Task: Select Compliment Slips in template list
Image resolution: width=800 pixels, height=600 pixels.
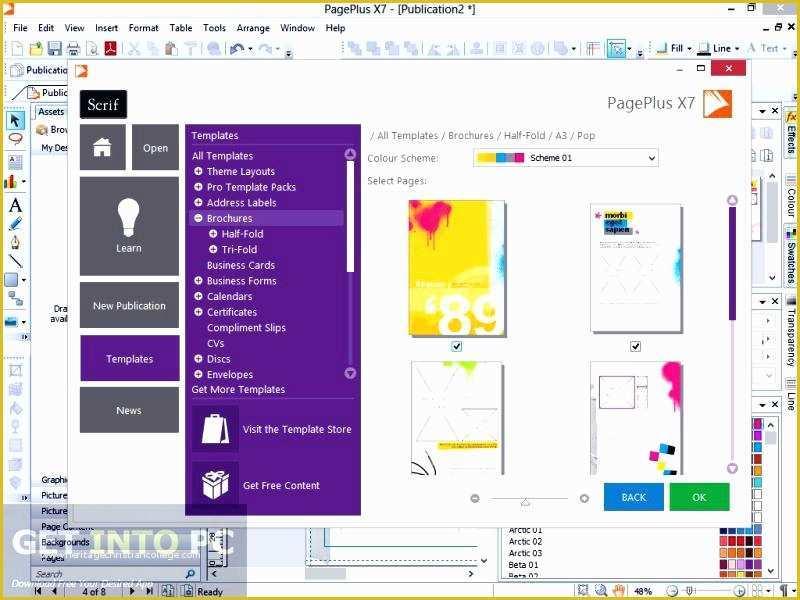Action: click(246, 328)
